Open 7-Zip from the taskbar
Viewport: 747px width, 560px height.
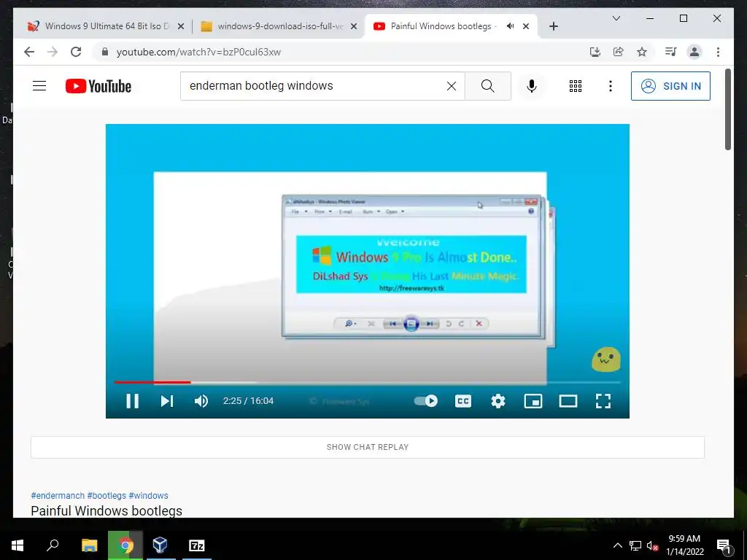pos(197,545)
